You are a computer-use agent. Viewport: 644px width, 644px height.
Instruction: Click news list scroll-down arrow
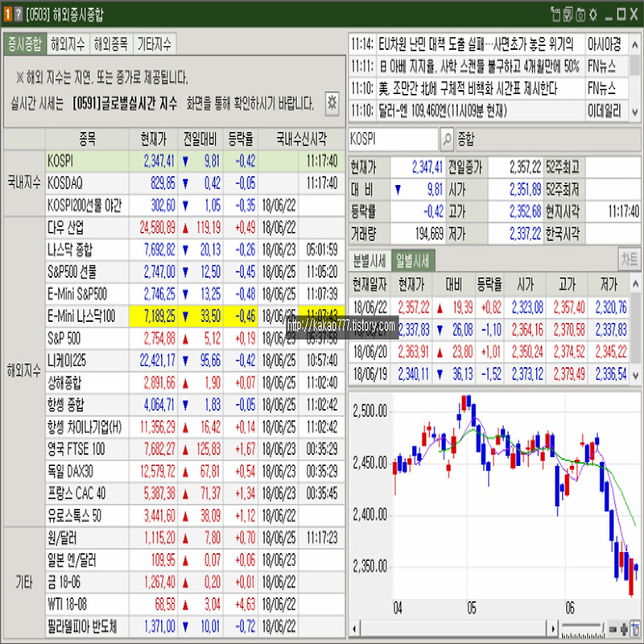635,112
